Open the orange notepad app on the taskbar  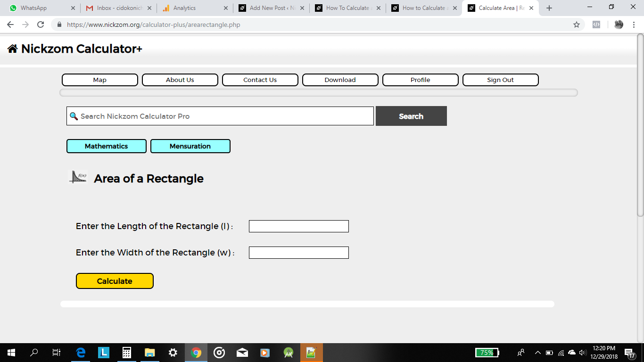(x=311, y=353)
